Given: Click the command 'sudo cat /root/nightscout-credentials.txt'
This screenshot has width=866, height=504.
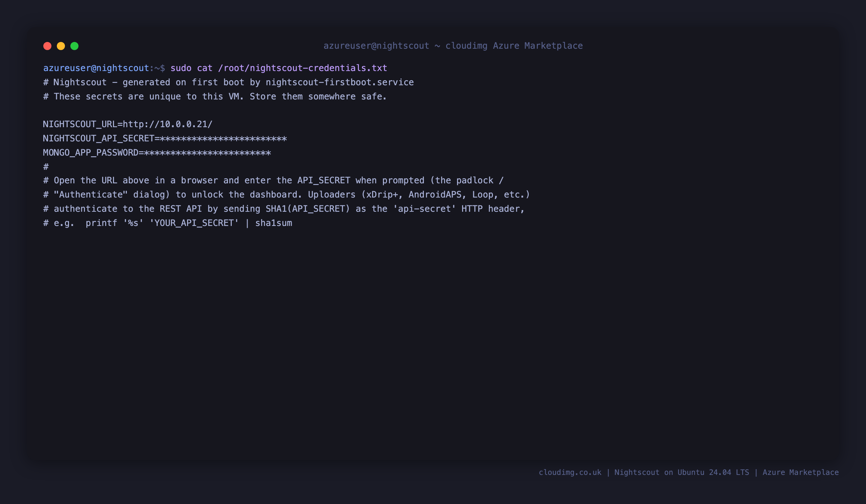Looking at the screenshot, I should pyautogui.click(x=279, y=68).
